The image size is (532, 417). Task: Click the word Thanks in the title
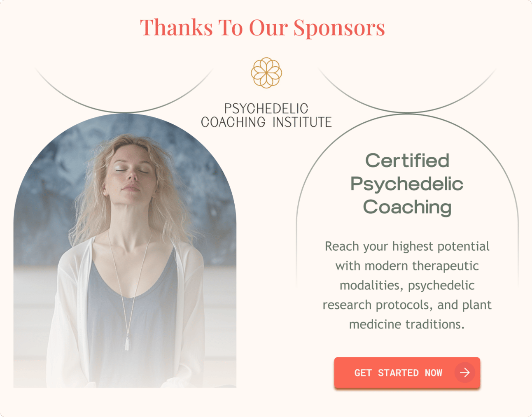click(177, 27)
